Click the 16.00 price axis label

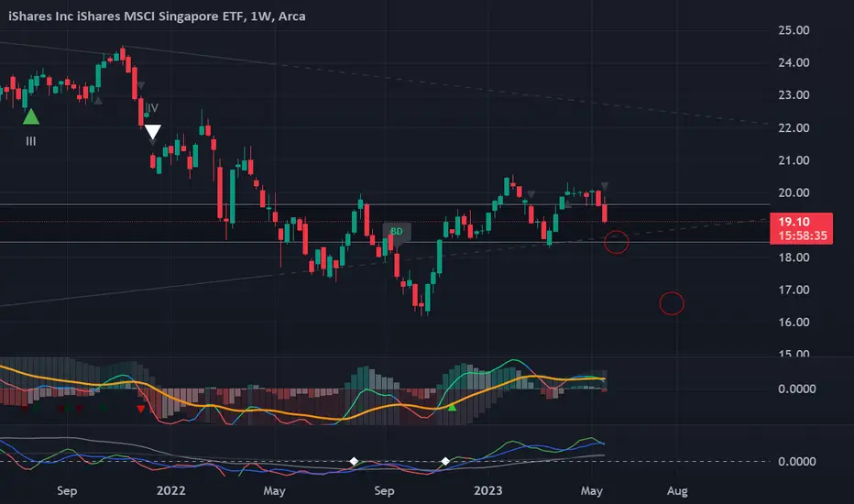tap(794, 322)
